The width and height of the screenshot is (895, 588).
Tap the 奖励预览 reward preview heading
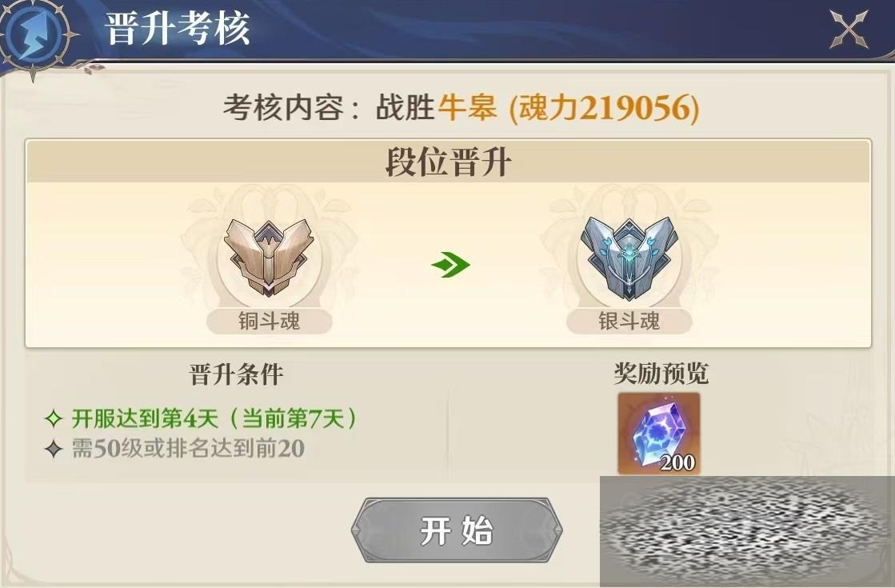pos(661,374)
